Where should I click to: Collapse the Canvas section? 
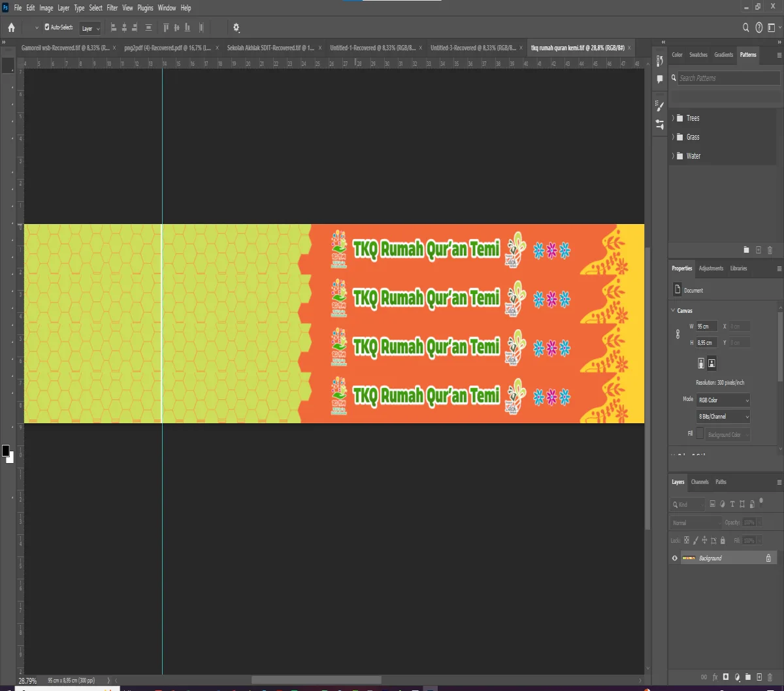pyautogui.click(x=673, y=311)
